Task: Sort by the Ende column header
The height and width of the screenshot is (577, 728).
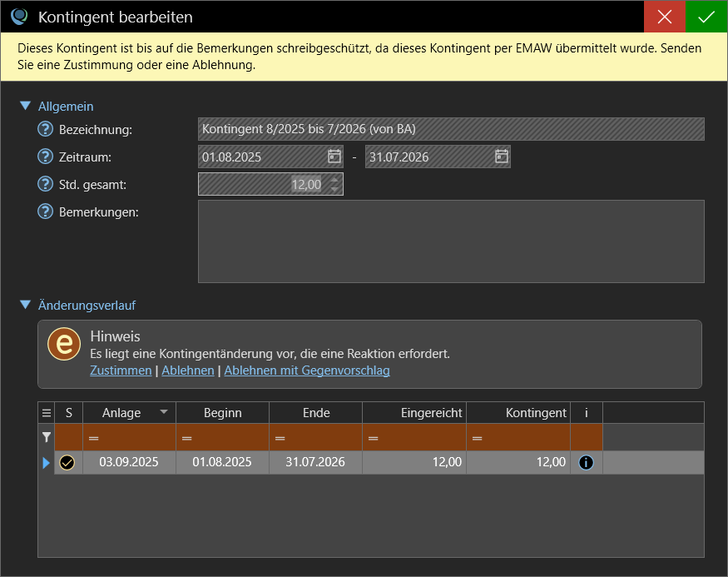Action: [x=316, y=412]
